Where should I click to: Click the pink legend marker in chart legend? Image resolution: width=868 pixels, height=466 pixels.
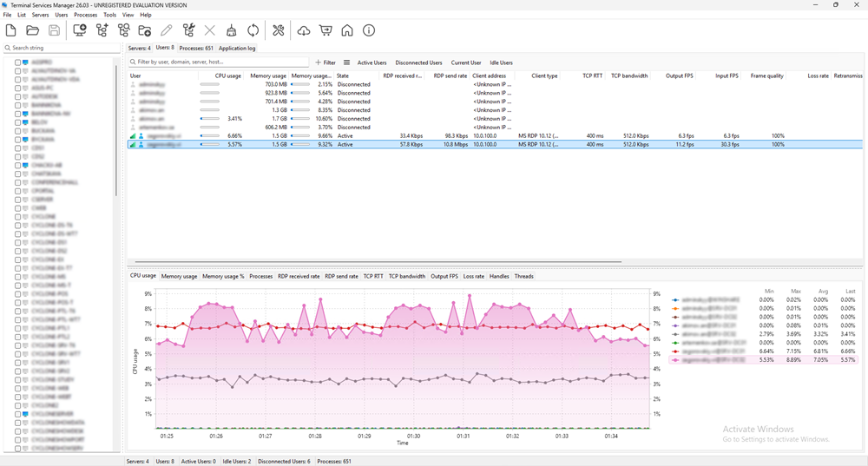click(675, 359)
